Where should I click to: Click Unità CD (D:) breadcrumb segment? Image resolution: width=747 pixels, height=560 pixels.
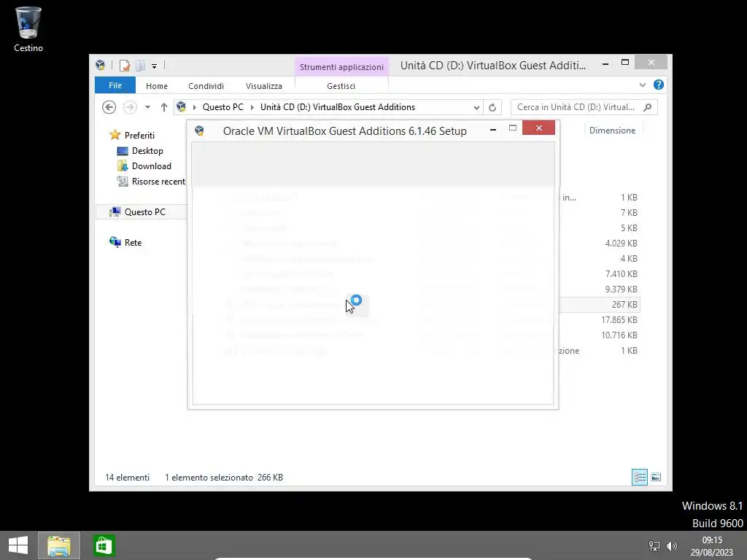pos(337,107)
